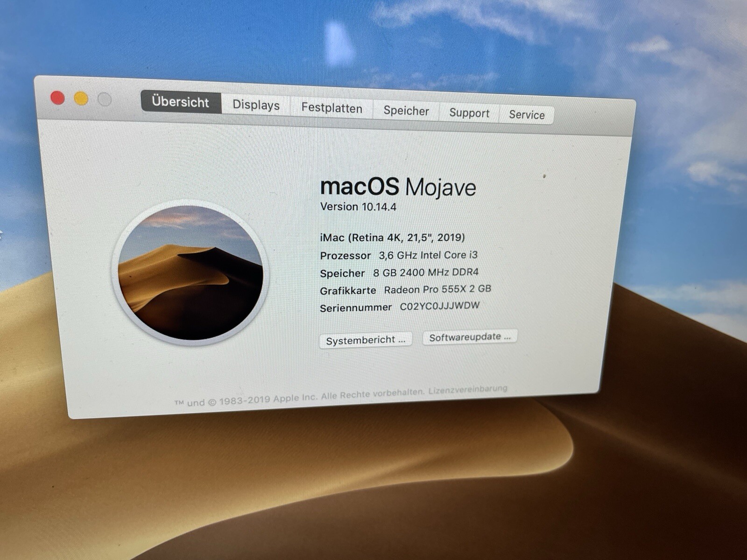Switch to the Service tab

click(527, 115)
